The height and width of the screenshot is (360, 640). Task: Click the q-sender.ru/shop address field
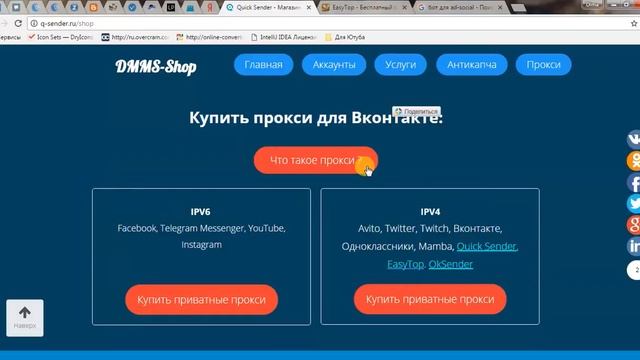(x=327, y=24)
